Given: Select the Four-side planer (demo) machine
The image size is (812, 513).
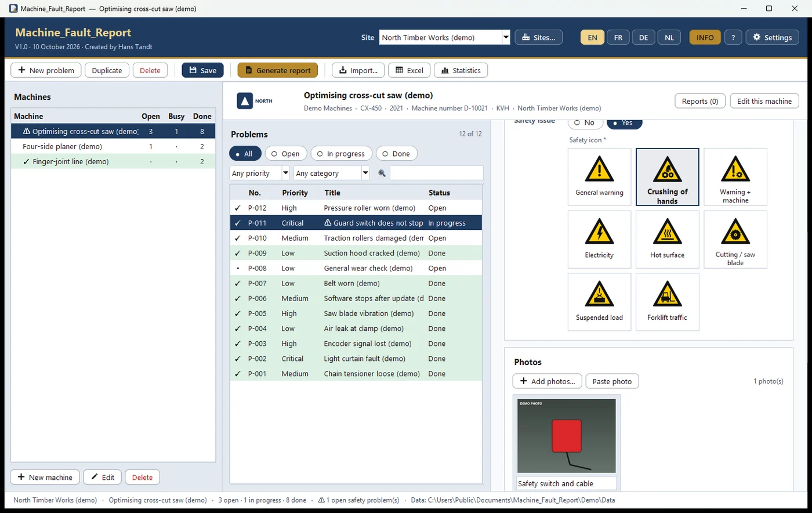Looking at the screenshot, I should [113, 146].
